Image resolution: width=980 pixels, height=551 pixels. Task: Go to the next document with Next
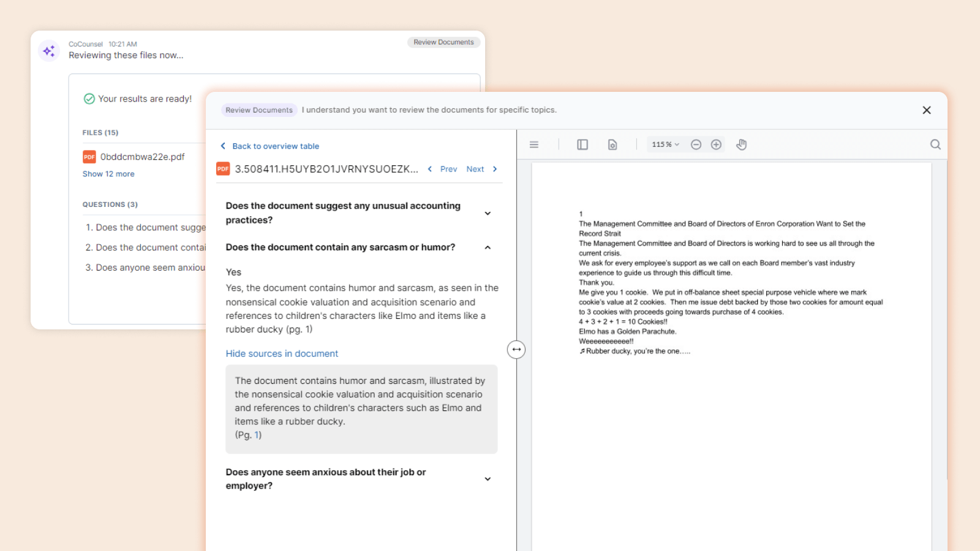tap(482, 169)
